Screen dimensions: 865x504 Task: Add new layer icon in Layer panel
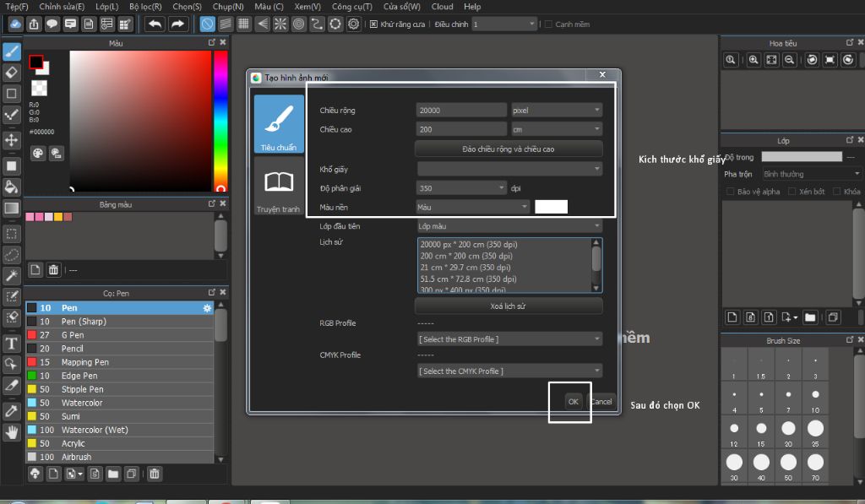tap(732, 317)
